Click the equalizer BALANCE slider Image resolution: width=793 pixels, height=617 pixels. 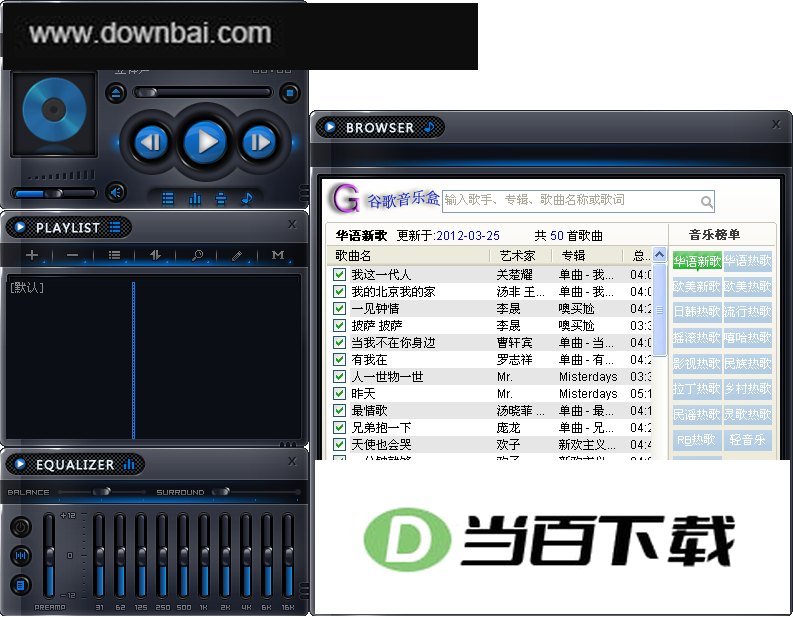pos(102,492)
